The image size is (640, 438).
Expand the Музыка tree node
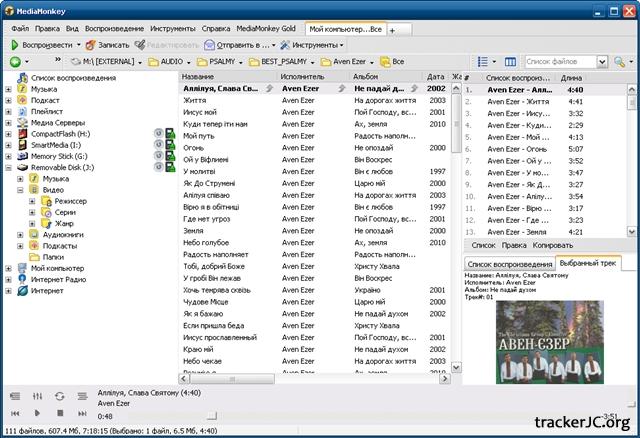[x=9, y=89]
